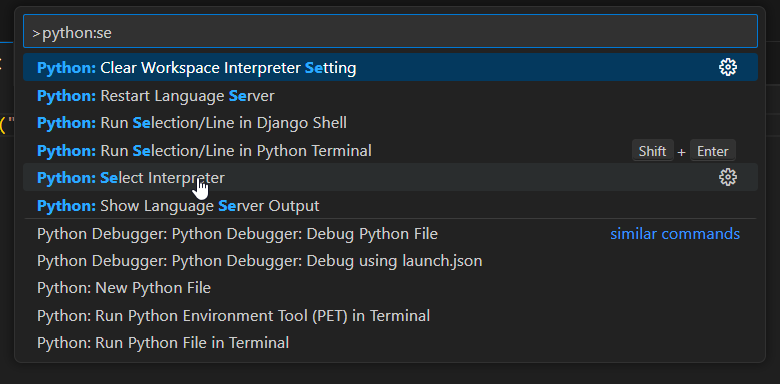Focus the command palette search input
The width and height of the screenshot is (780, 384).
(x=390, y=31)
